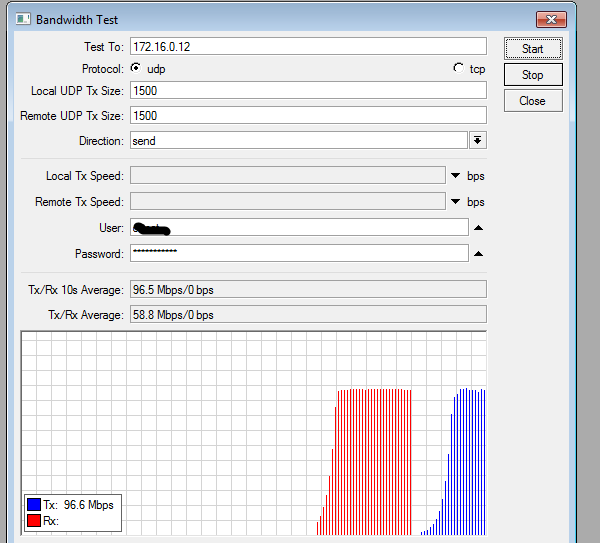
Task: Click into the User input field
Action: (x=299, y=228)
